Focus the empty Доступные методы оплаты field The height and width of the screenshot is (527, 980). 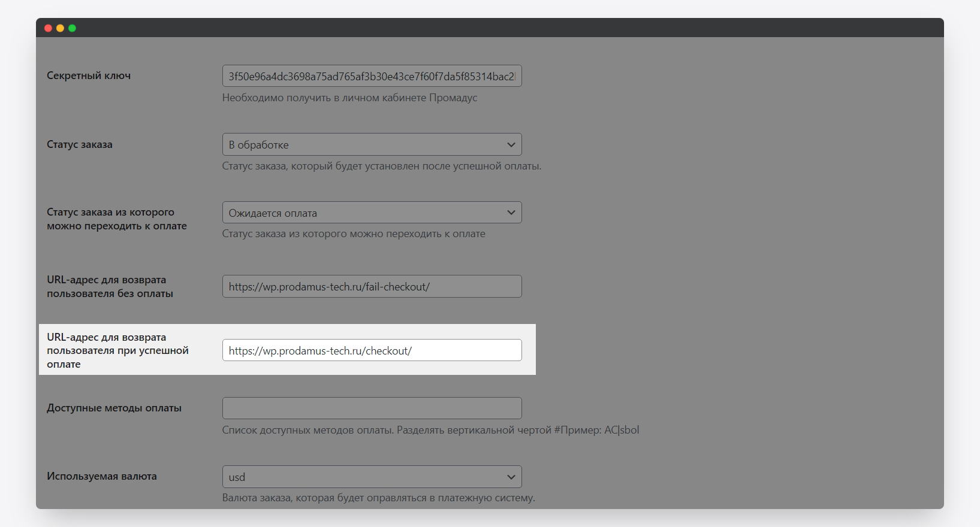click(372, 408)
